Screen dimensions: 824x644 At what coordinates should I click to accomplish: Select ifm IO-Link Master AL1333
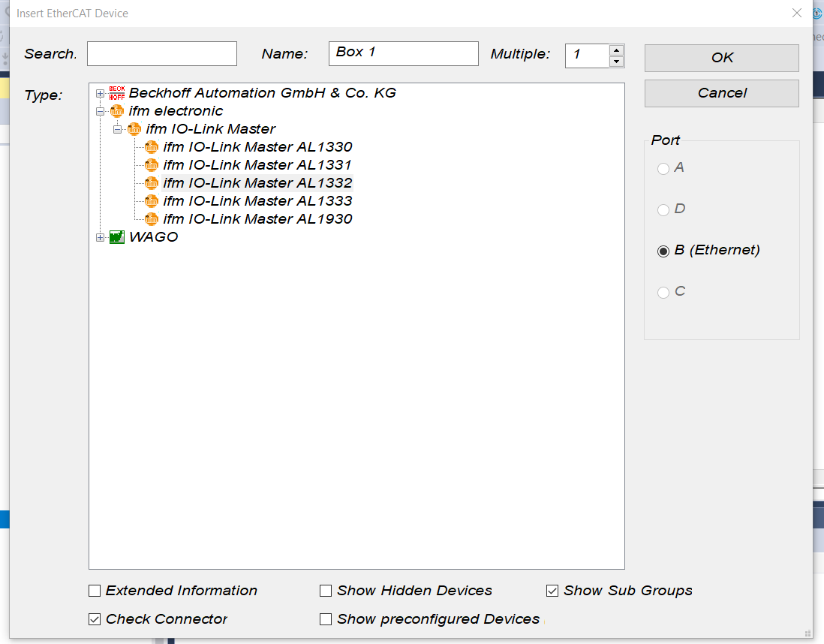(257, 201)
